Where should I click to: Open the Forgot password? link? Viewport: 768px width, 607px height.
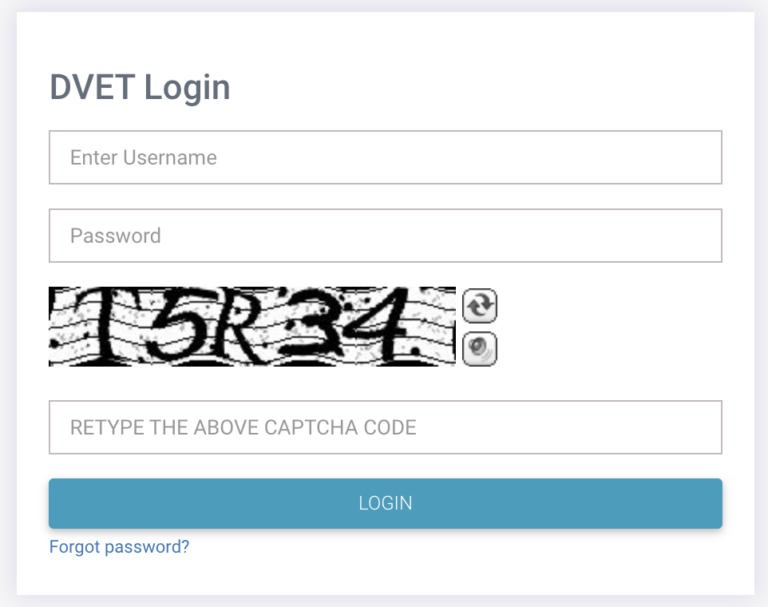click(x=119, y=547)
